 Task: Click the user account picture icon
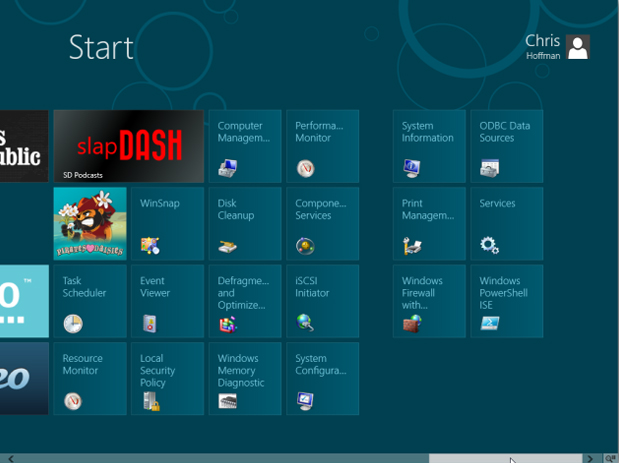tap(578, 47)
